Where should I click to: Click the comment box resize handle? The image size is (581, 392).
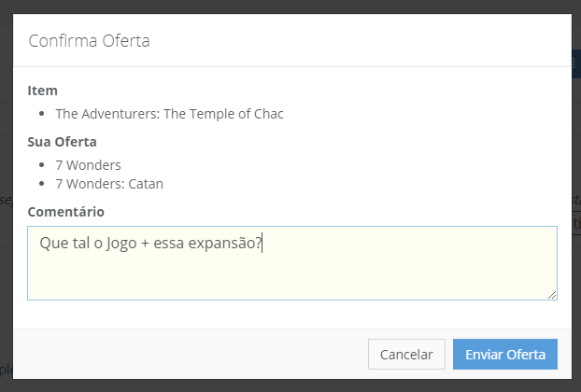coord(552,295)
